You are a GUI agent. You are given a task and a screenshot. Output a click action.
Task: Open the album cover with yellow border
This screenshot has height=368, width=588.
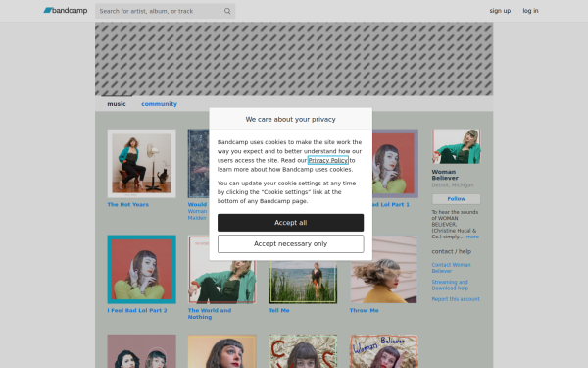coord(222,351)
